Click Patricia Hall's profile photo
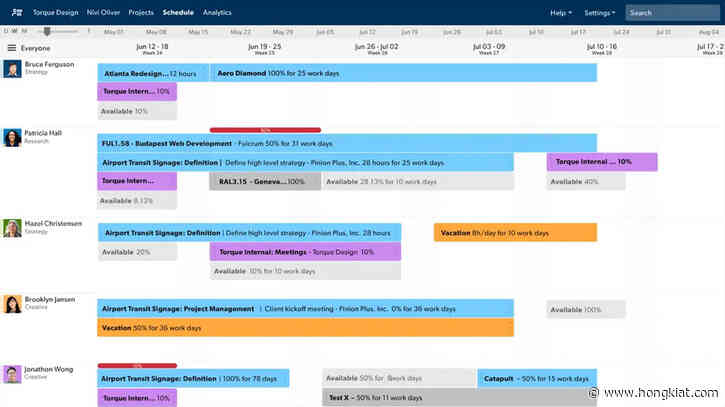 tap(12, 137)
